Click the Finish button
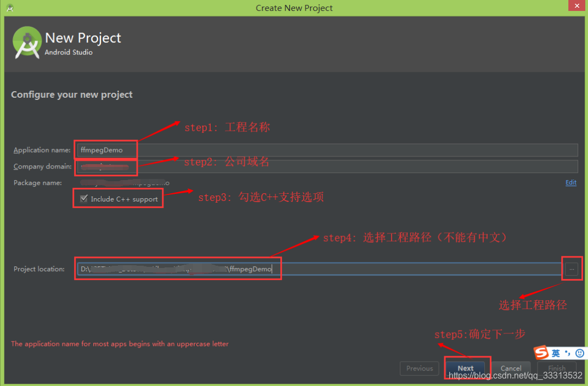The width and height of the screenshot is (588, 386). pos(557,368)
